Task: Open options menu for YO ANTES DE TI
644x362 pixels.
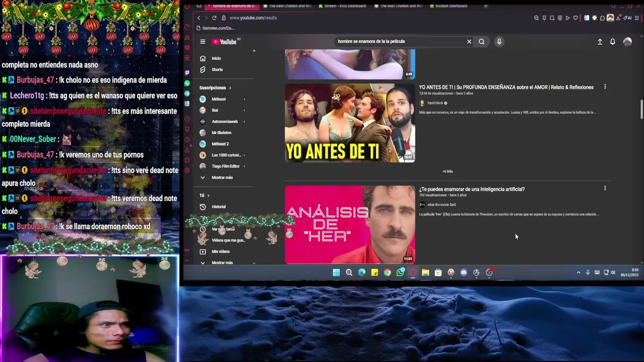Action: point(605,87)
